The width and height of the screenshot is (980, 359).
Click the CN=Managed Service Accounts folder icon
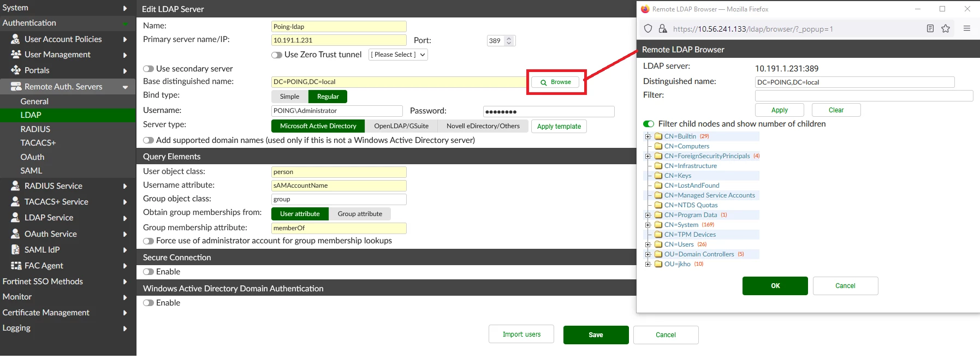pyautogui.click(x=658, y=195)
